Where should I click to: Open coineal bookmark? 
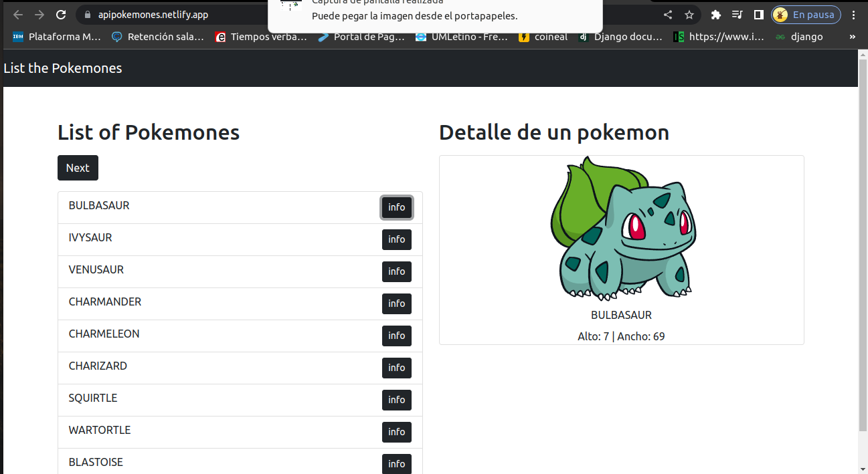(x=543, y=37)
